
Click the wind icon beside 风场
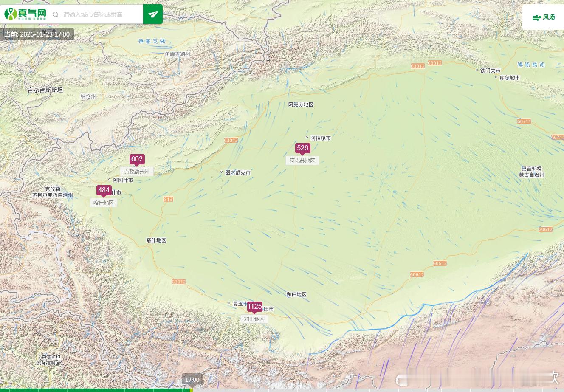point(536,17)
